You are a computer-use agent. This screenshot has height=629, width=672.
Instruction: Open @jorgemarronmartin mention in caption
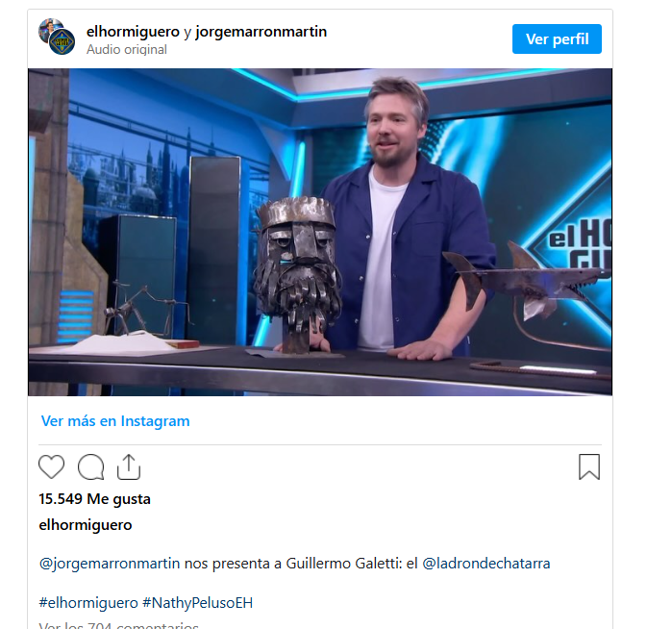pos(110,564)
